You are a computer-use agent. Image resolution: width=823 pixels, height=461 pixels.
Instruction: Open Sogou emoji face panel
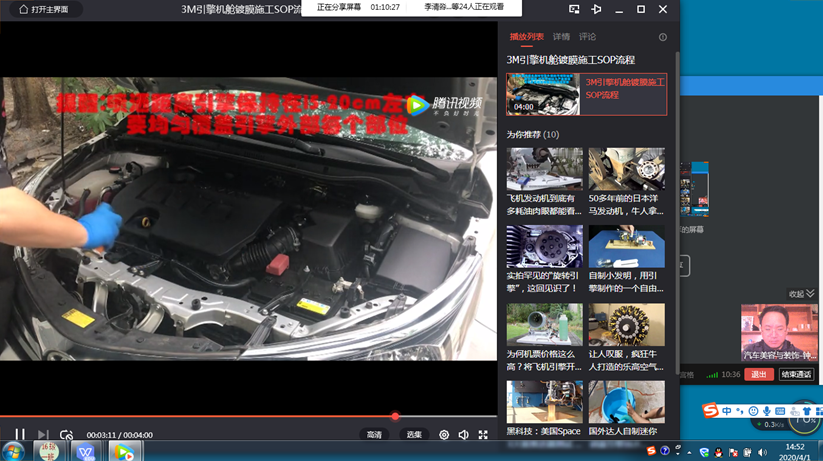click(x=753, y=411)
